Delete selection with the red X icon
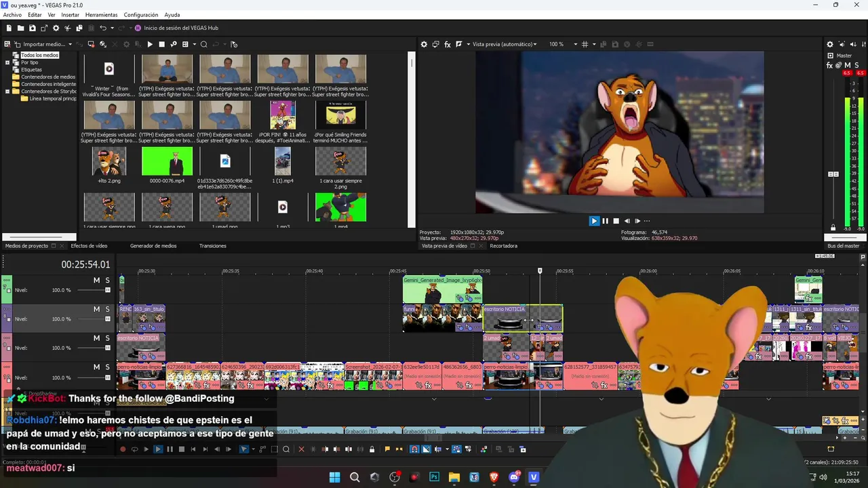868x488 pixels. click(302, 449)
